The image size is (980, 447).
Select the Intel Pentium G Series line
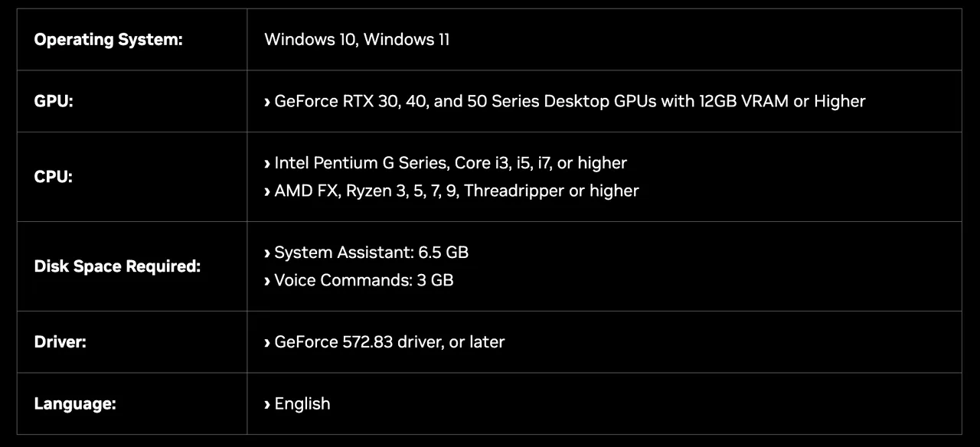[450, 163]
